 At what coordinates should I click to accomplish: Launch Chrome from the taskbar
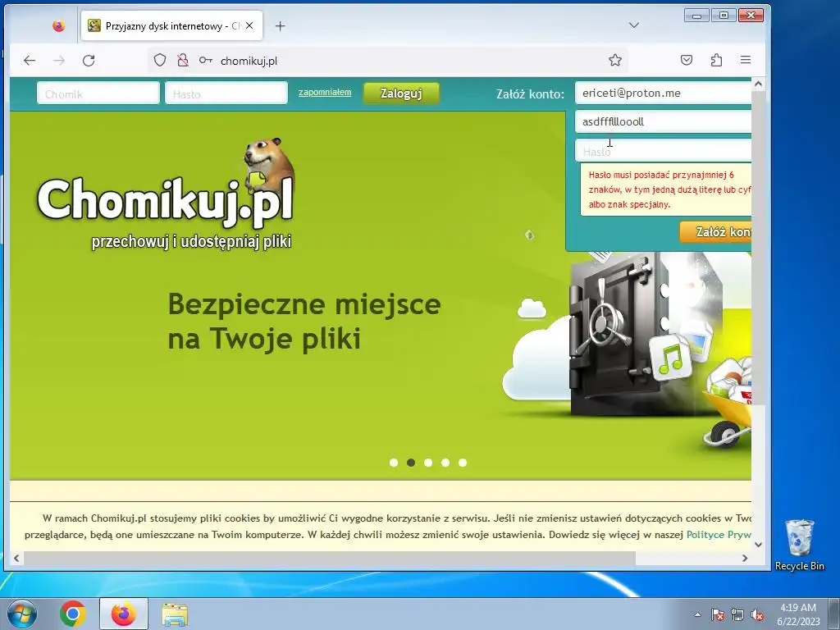(x=73, y=614)
